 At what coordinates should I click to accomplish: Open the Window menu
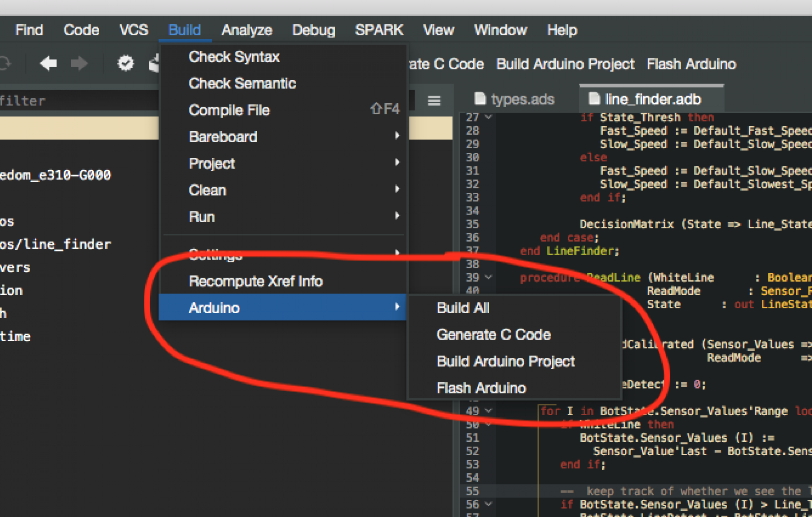pyautogui.click(x=500, y=30)
